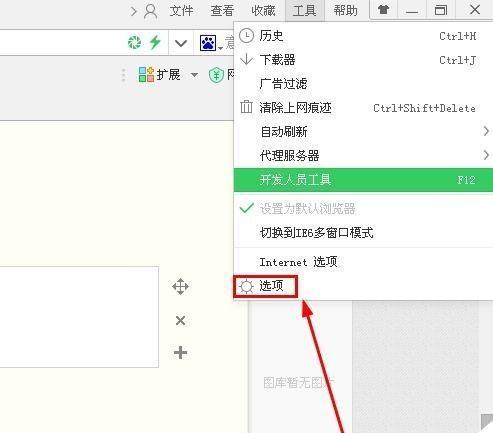Click the green shield yuan icon
The image size is (493, 433).
pos(216,75)
